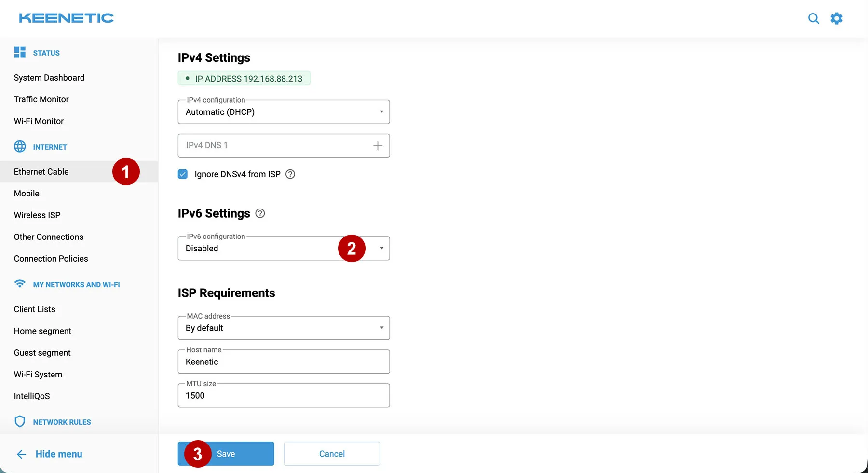This screenshot has width=868, height=473.
Task: Click the search icon in the header
Action: click(814, 18)
